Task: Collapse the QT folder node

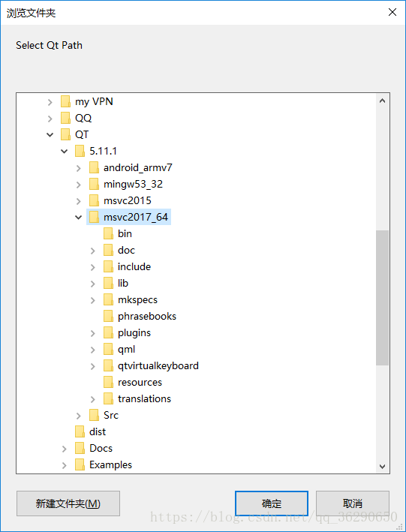Action: (50, 135)
